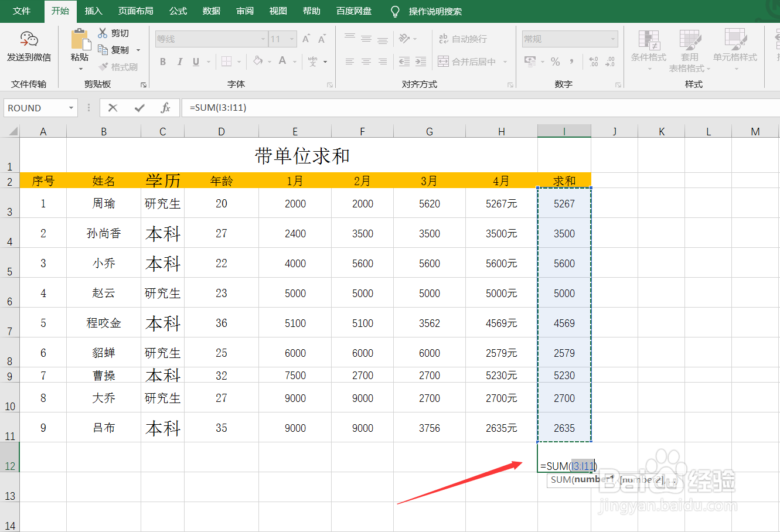
Task: Open the number format dropdown 常规
Action: coord(613,39)
